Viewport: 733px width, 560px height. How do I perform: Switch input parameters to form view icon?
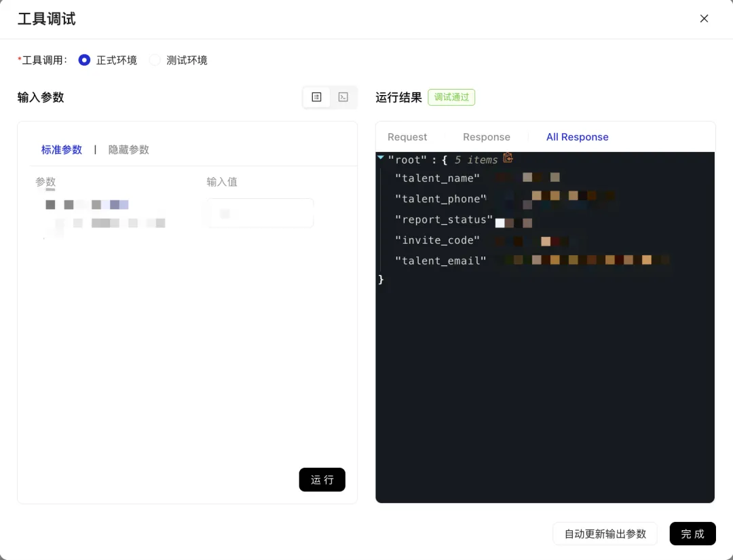316,97
